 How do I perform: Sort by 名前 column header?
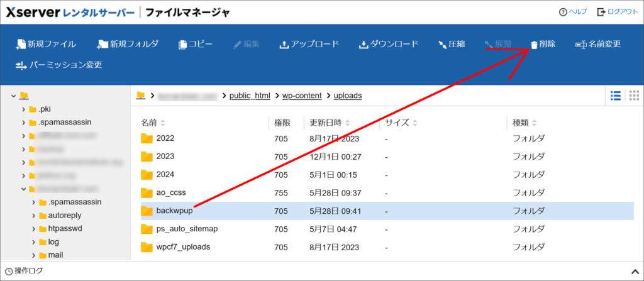(x=153, y=123)
